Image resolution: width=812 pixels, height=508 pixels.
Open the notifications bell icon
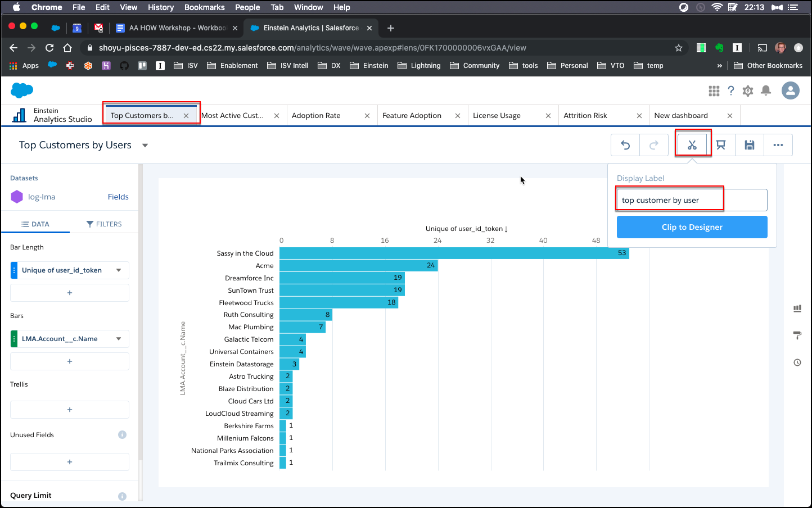click(x=766, y=90)
